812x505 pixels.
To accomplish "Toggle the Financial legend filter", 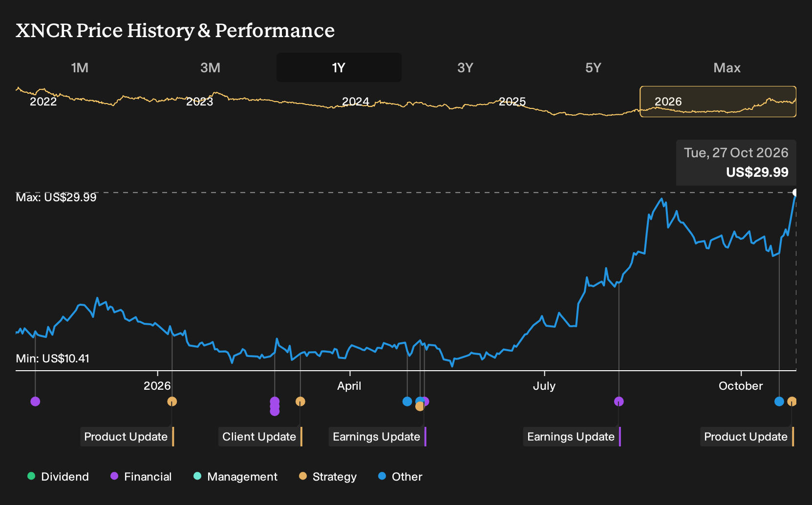I will 141,477.
